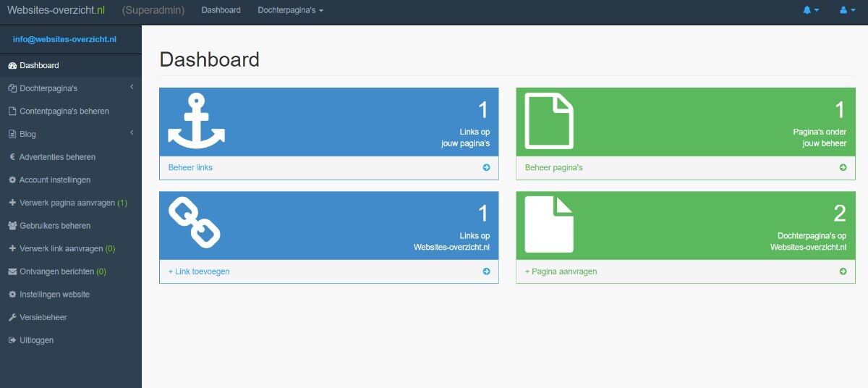This screenshot has width=868, height=388.
Task: Click the Websites-overzicht.nl logo
Action: tap(56, 10)
